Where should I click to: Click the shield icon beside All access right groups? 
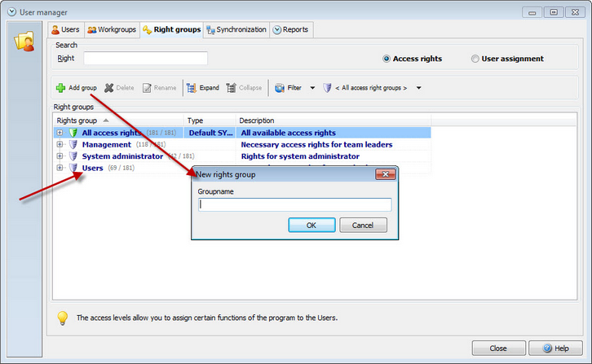click(327, 88)
